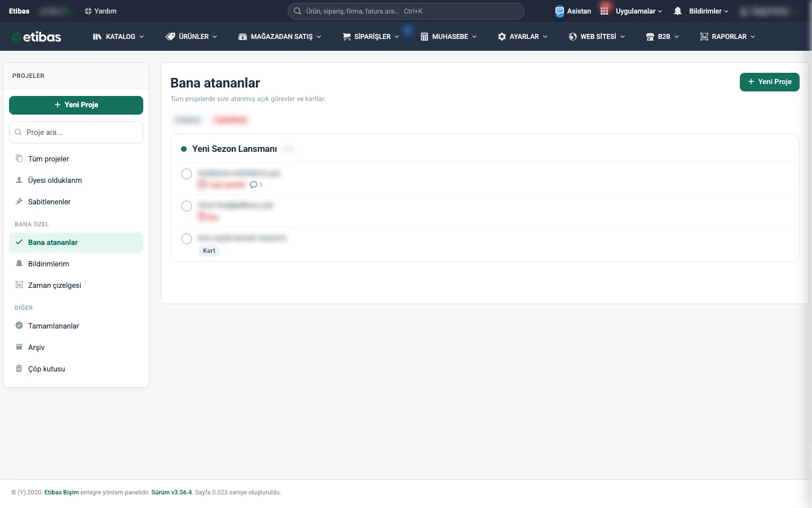Screen dimensions: 812x508
Task: Click the etibas logo
Action: coord(36,37)
